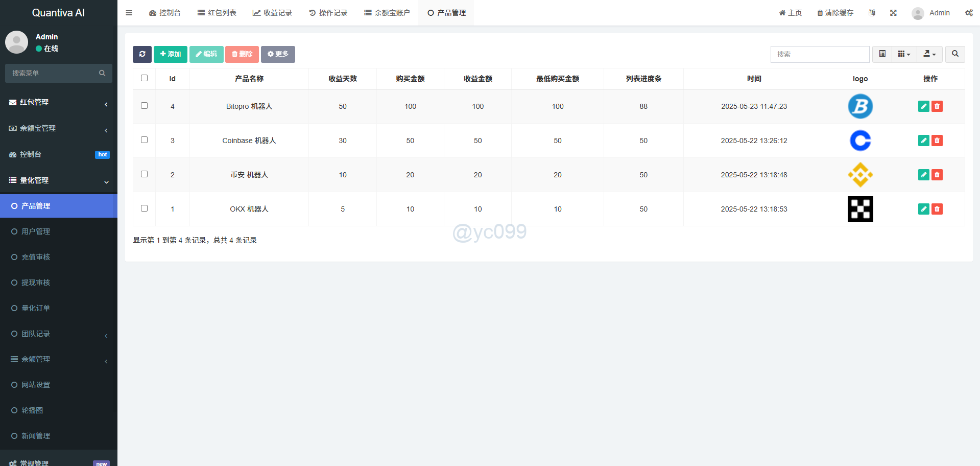980x466 pixels.
Task: Click the magnifier search icon button
Action: tap(955, 54)
